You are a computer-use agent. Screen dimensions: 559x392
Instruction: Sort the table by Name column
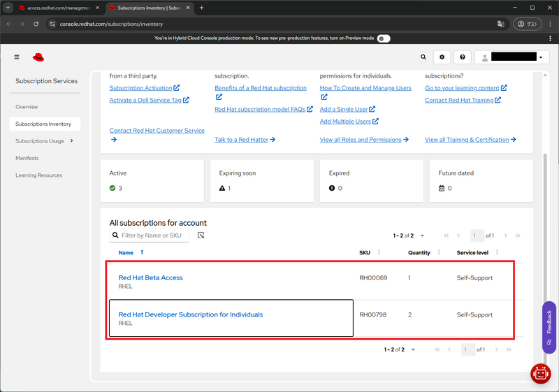(131, 253)
